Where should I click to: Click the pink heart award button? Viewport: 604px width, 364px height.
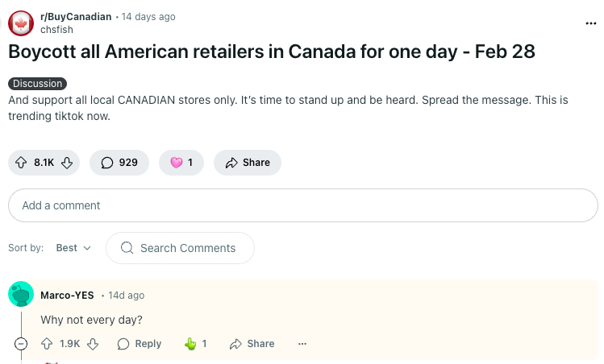[181, 163]
